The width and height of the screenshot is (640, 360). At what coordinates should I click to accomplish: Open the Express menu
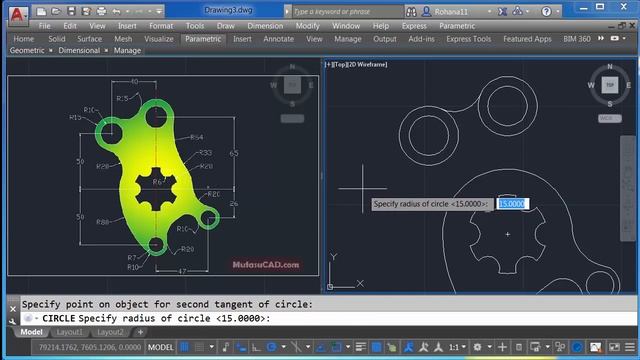(414, 26)
